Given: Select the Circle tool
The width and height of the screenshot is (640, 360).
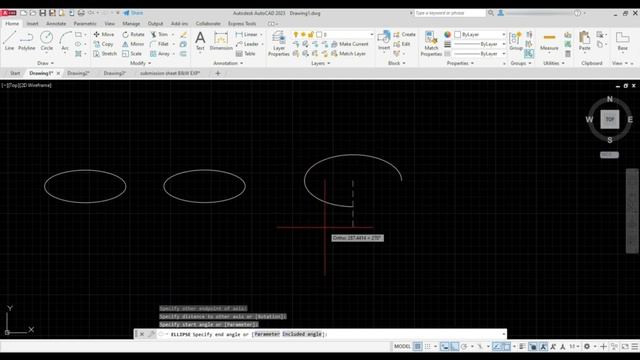Looking at the screenshot, I should tap(47, 41).
